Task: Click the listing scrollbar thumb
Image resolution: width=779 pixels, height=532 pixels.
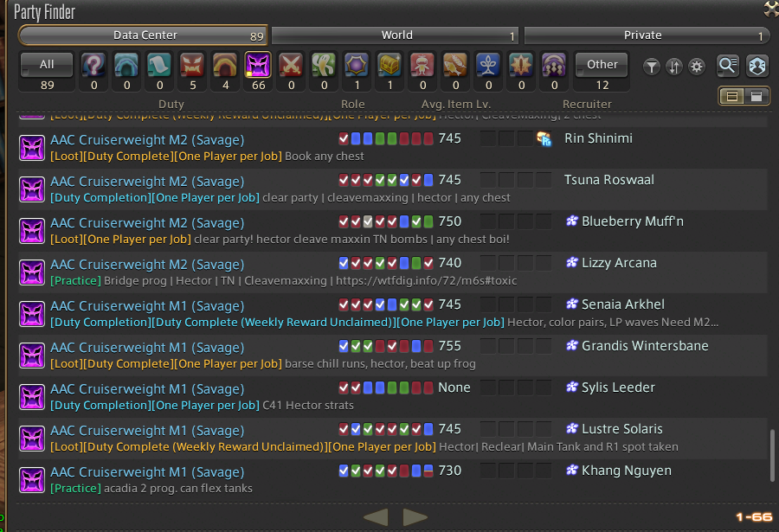Action: click(772, 456)
